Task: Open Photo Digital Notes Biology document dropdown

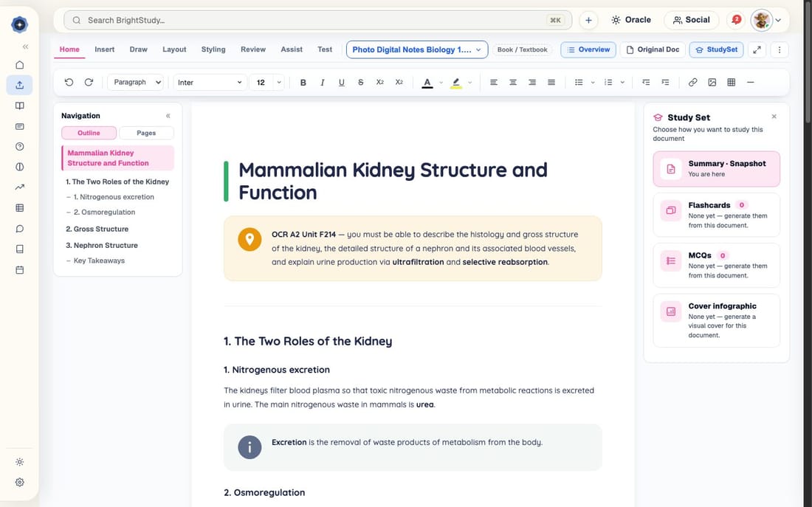Action: click(x=417, y=49)
